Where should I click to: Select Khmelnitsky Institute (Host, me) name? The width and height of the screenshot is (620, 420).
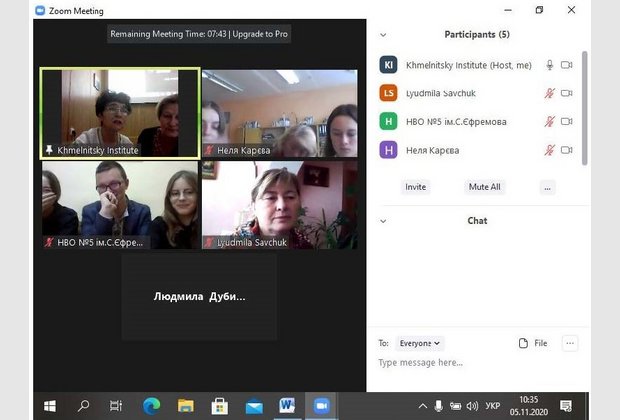[469, 65]
